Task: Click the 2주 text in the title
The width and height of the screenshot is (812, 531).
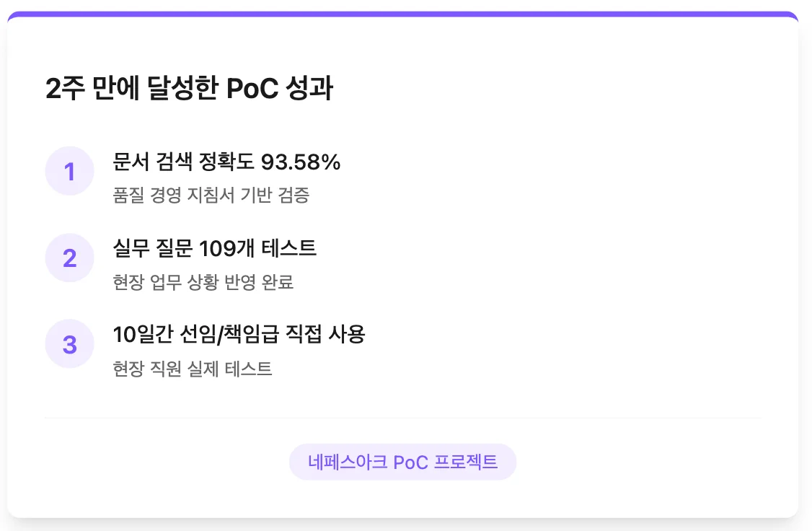Action: click(x=64, y=89)
